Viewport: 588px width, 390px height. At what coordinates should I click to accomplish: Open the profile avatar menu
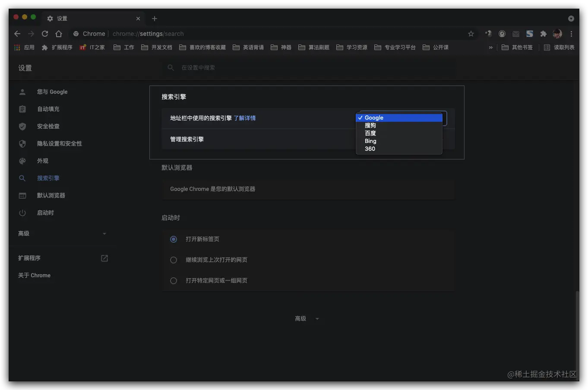(557, 34)
